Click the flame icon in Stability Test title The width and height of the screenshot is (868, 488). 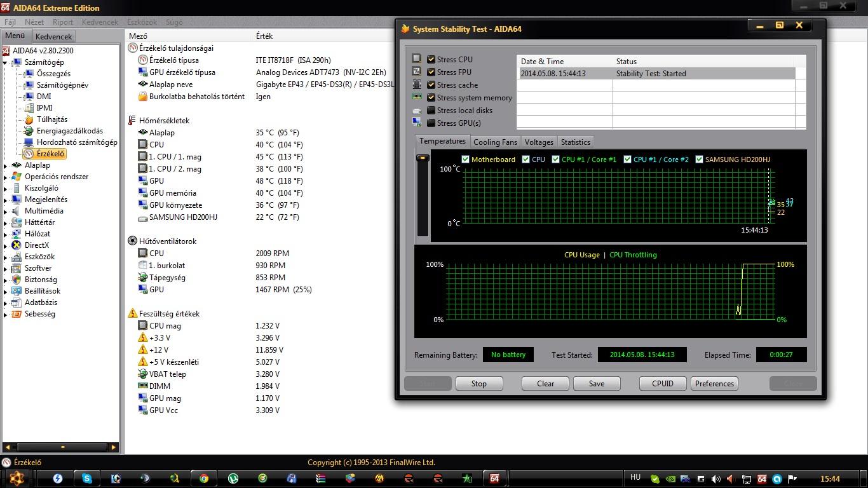pos(405,29)
